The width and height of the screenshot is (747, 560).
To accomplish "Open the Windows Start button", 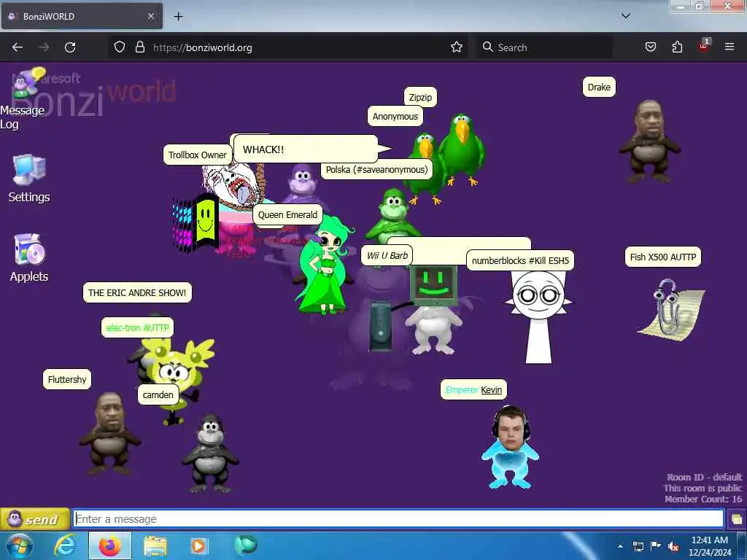I will point(19,545).
